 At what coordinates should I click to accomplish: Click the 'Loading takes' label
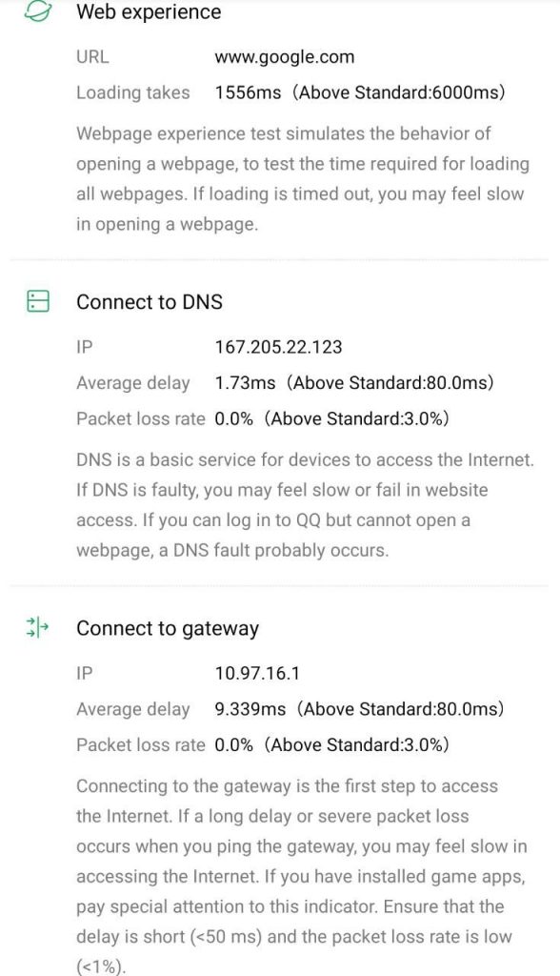tap(133, 92)
